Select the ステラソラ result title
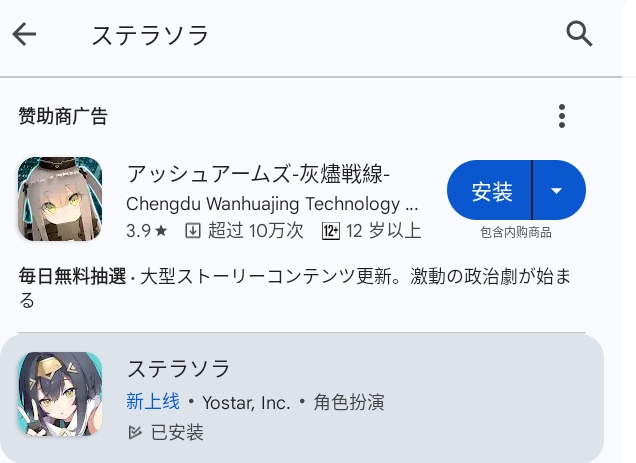The height and width of the screenshot is (463, 636). (x=178, y=368)
